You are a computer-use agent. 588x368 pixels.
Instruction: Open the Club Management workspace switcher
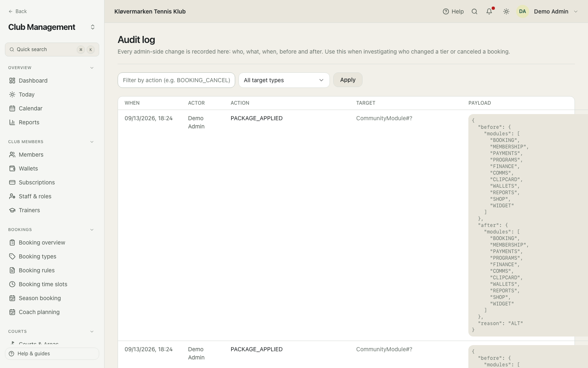(x=93, y=27)
